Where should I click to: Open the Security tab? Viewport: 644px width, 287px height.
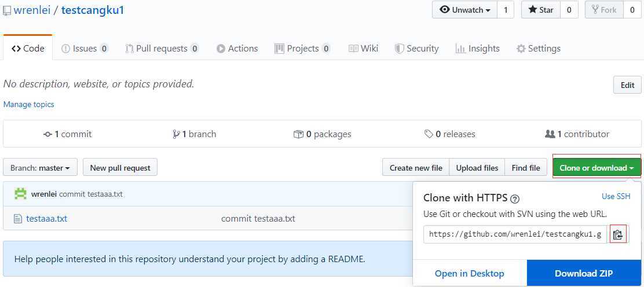417,49
